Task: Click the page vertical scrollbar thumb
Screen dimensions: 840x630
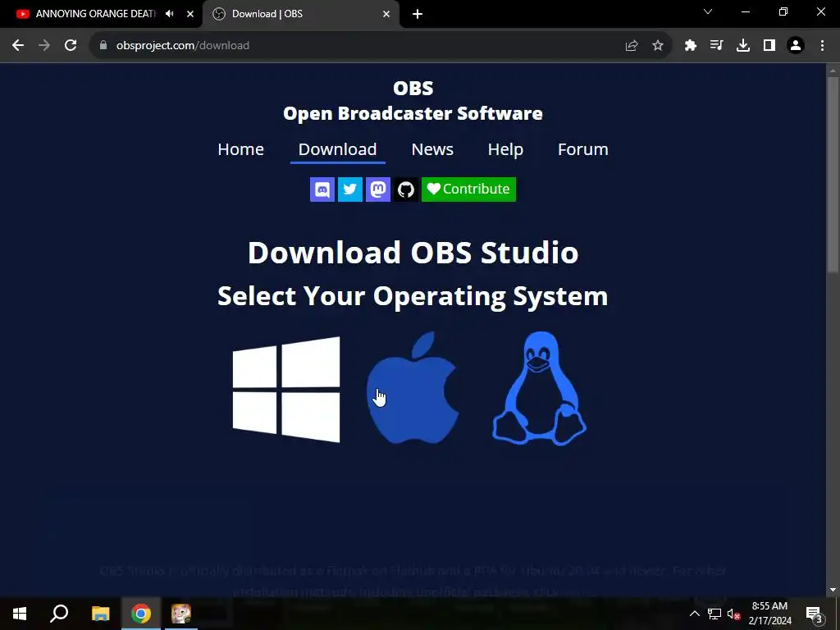Action: pyautogui.click(x=833, y=176)
